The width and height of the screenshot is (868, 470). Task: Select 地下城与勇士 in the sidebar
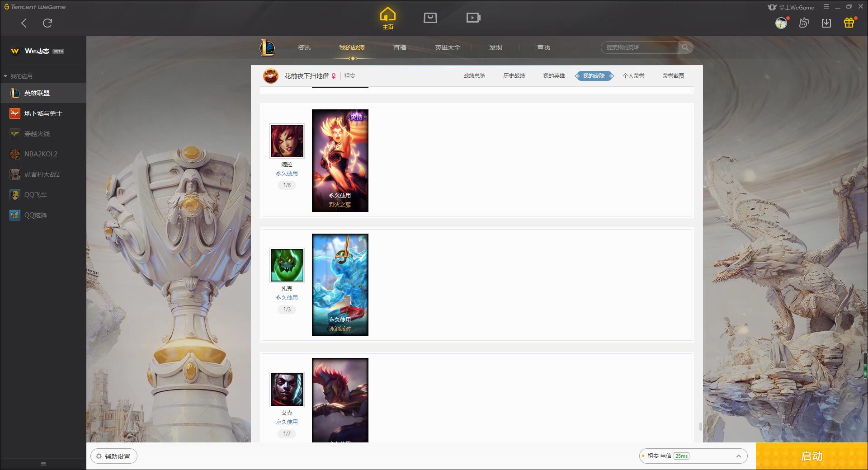click(43, 113)
